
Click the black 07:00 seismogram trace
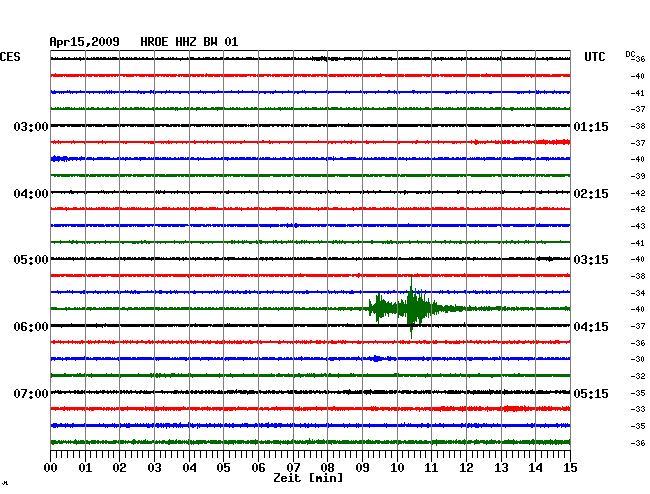pyautogui.click(x=310, y=392)
